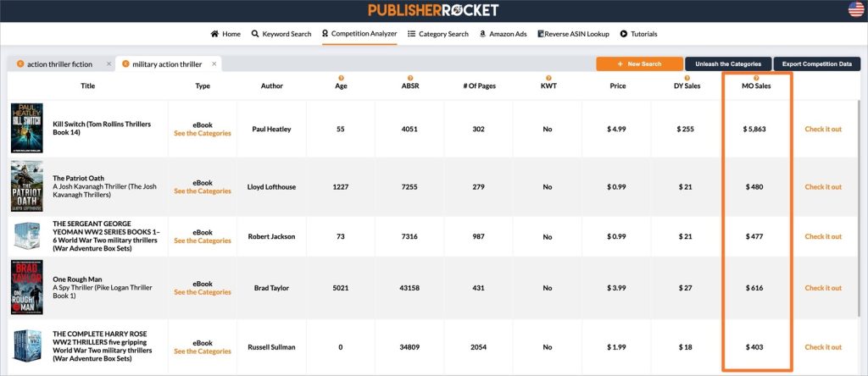The image size is (868, 376).
Task: Check it out link for One Rough Man
Action: click(x=823, y=288)
